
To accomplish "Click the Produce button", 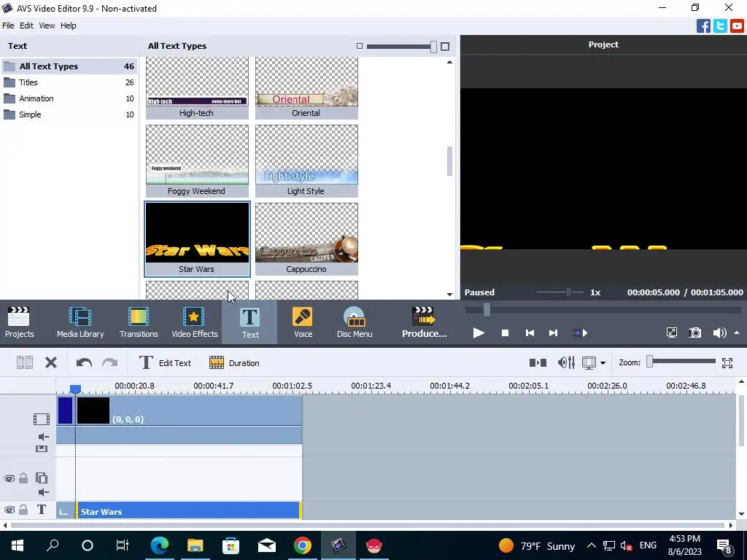I will point(424,322).
